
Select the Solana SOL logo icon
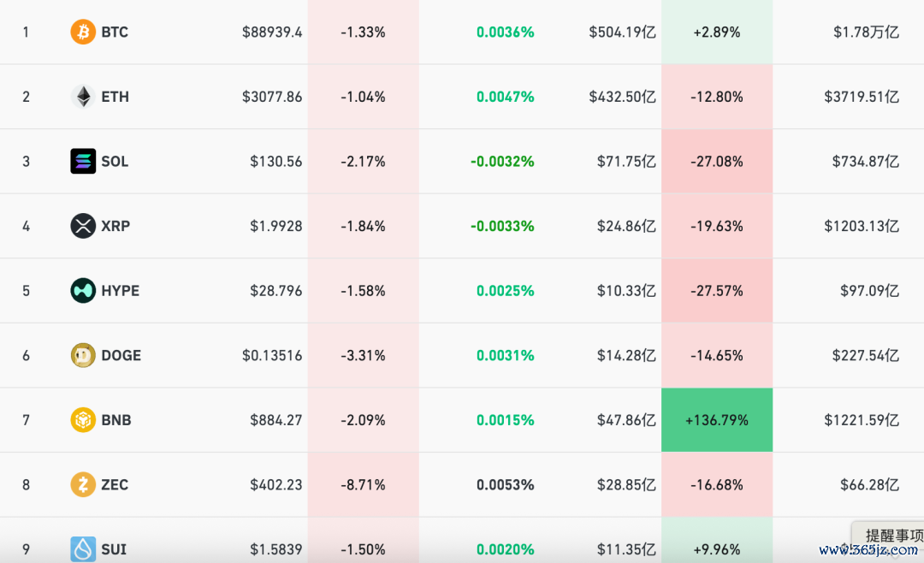point(83,162)
